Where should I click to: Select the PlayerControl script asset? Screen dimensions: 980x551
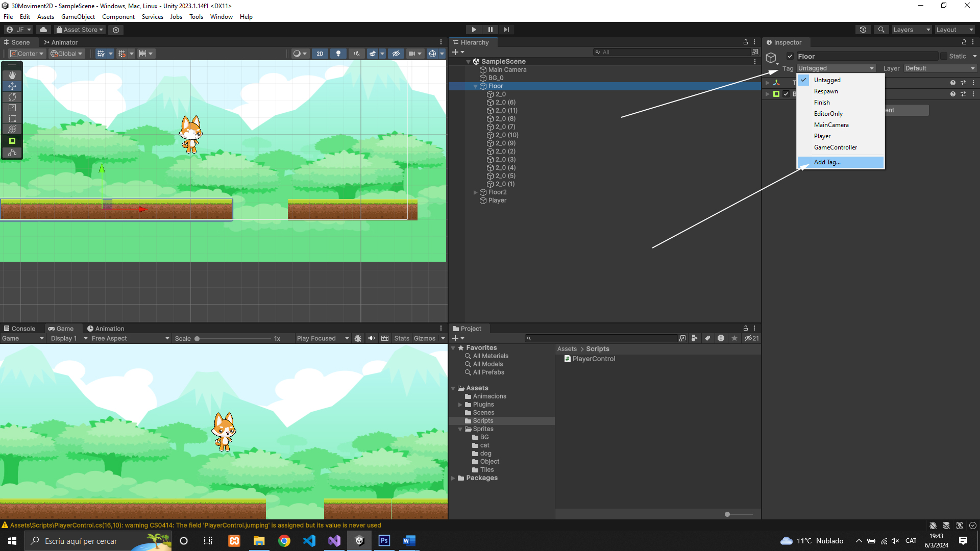click(x=593, y=359)
